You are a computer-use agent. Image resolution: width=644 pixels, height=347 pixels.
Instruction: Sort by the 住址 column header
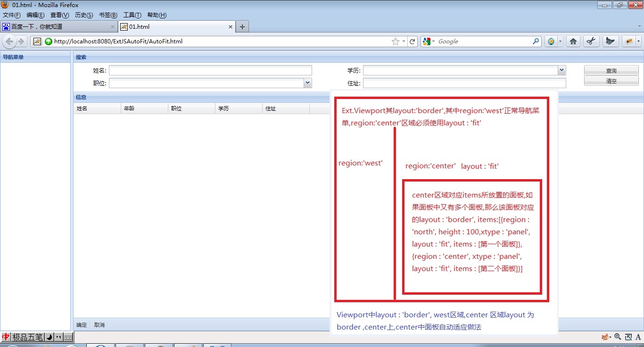(x=286, y=108)
